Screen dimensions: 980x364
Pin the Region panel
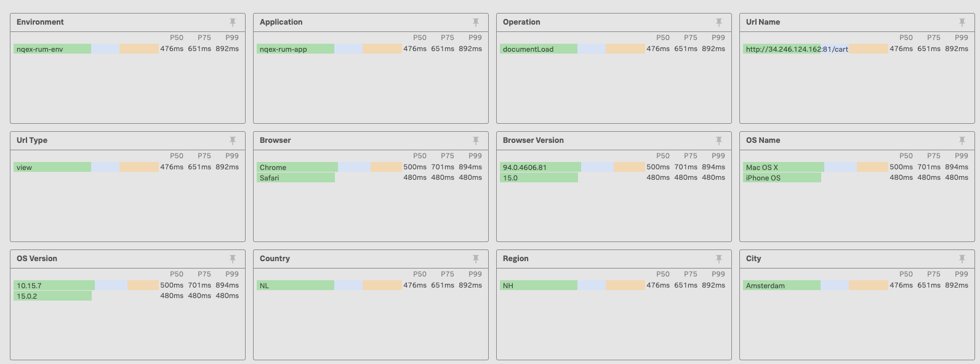(719, 259)
